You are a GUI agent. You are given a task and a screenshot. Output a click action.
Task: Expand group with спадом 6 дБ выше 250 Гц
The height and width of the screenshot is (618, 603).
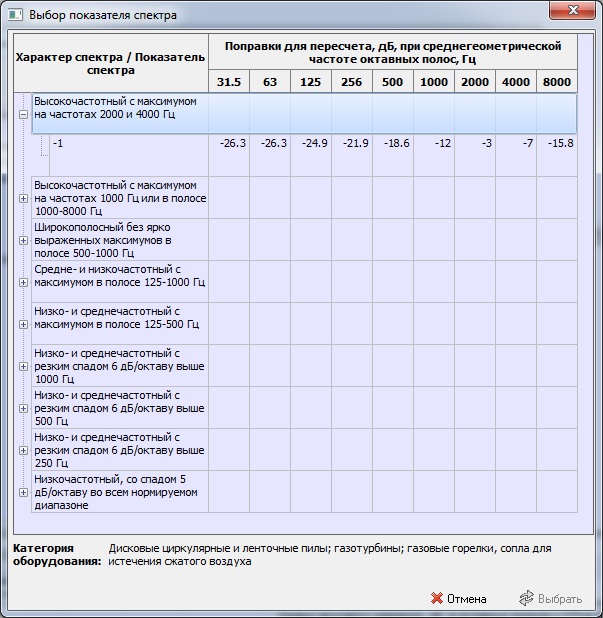23,450
